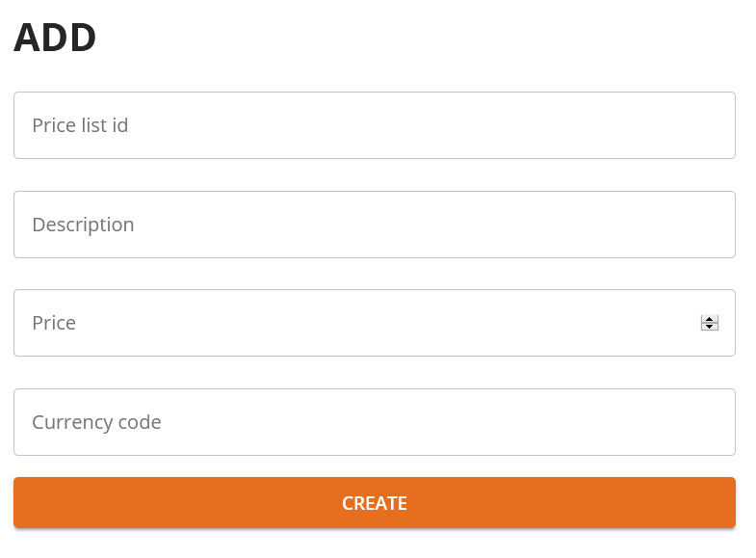
Task: Select the field above the CREATE button
Action: (374, 422)
